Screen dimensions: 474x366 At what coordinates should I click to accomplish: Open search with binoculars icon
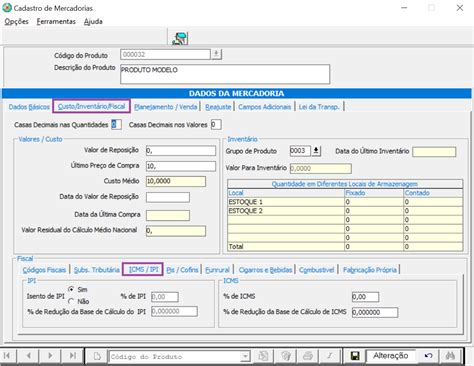450,356
